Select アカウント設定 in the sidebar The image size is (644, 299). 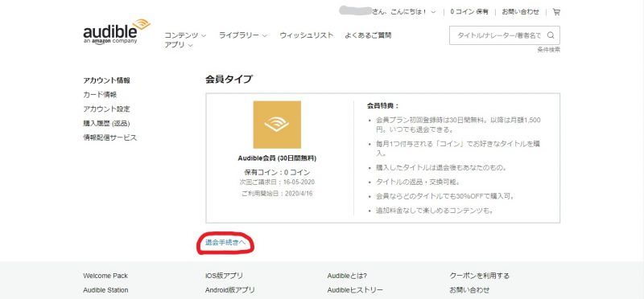tap(106, 109)
